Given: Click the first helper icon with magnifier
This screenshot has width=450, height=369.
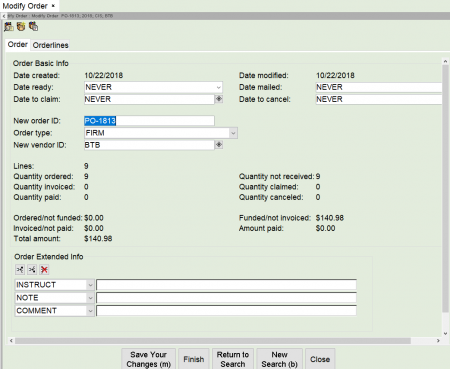Looking at the screenshot, I should [x=9, y=27].
